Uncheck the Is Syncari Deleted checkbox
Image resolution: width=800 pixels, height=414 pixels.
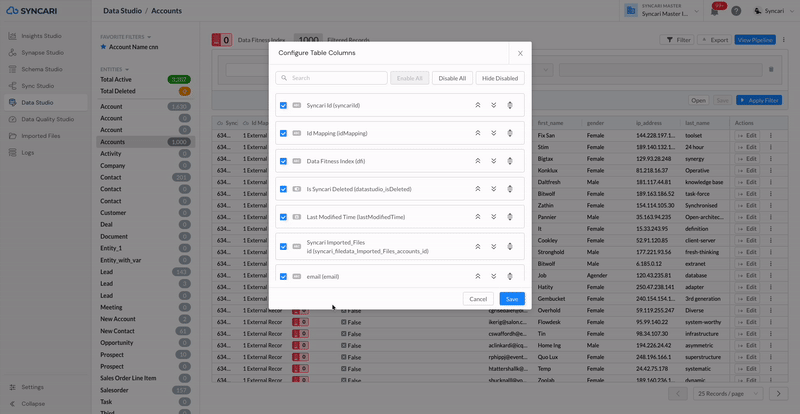click(x=283, y=189)
